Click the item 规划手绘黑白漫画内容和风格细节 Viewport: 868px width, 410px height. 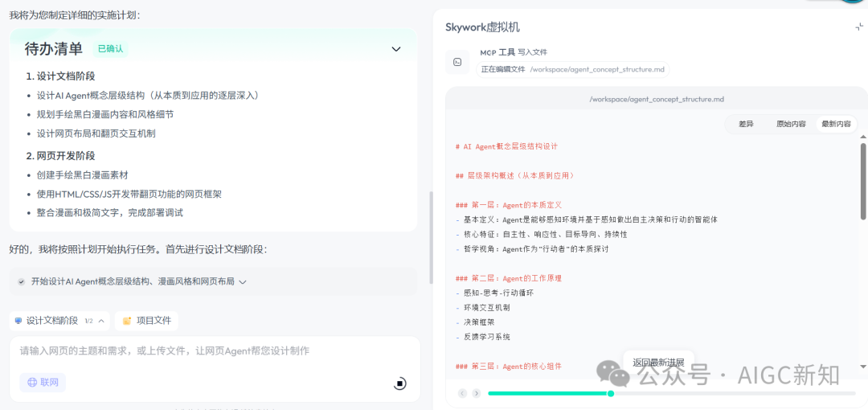click(105, 114)
